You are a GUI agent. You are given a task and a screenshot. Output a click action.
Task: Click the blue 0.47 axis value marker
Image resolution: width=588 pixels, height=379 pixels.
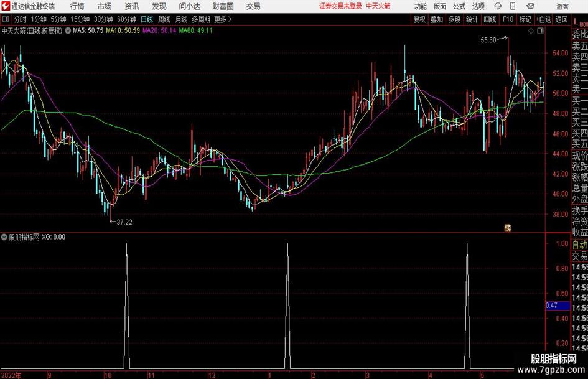pyautogui.click(x=558, y=306)
